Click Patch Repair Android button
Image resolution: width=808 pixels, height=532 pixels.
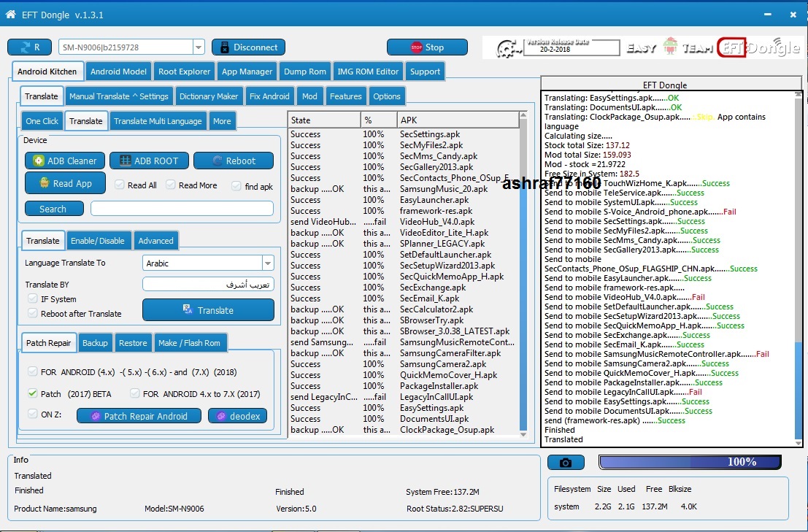[139, 416]
